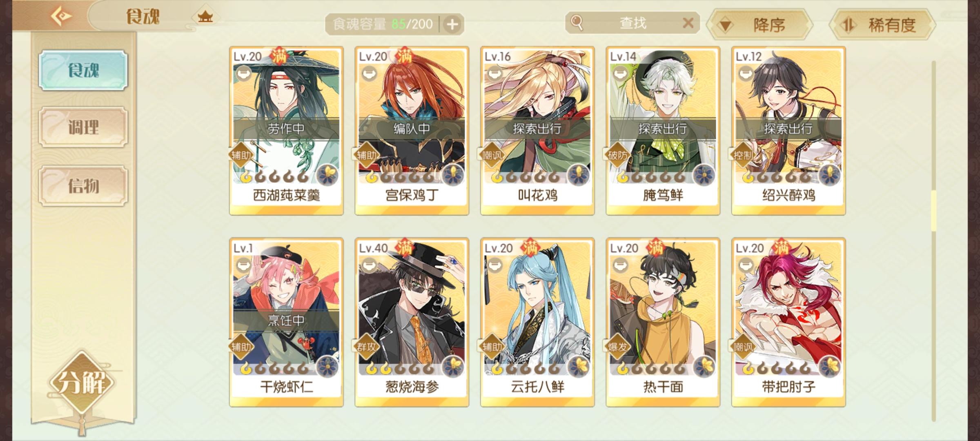The width and height of the screenshot is (980, 441).
Task: Open the 干烧虾仁 character card
Action: pos(286,323)
